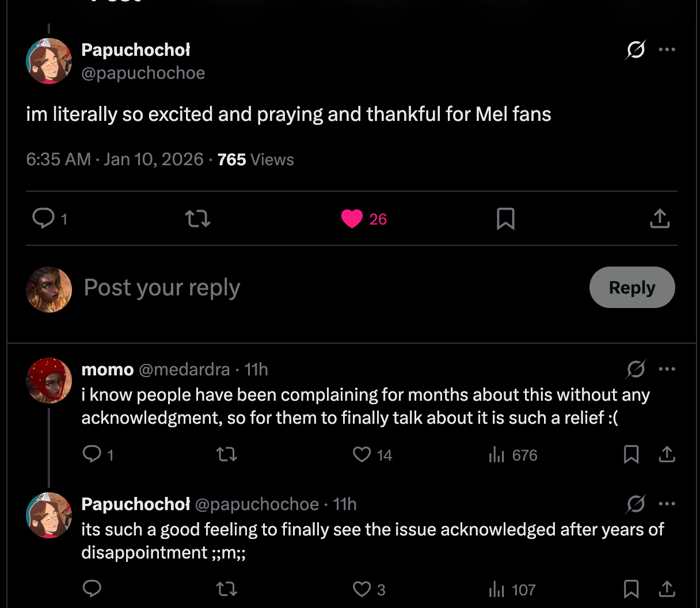Image resolution: width=700 pixels, height=608 pixels.
Task: Like Papuchochol's reply with 3 likes
Action: pos(362,589)
